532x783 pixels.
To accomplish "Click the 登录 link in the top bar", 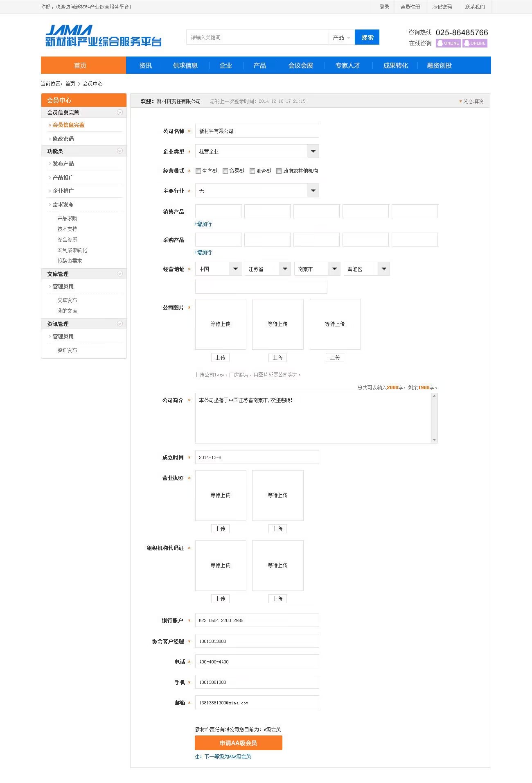I will (x=384, y=7).
